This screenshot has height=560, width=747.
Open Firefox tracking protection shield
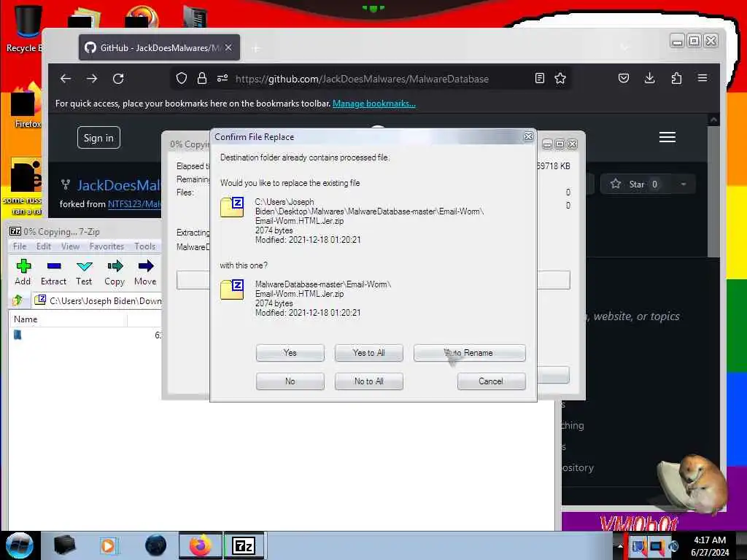(182, 78)
